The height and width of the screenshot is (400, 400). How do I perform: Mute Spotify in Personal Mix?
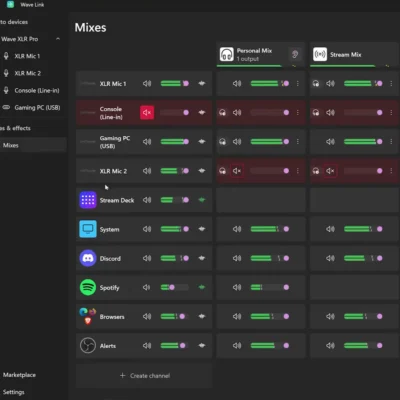(x=237, y=287)
